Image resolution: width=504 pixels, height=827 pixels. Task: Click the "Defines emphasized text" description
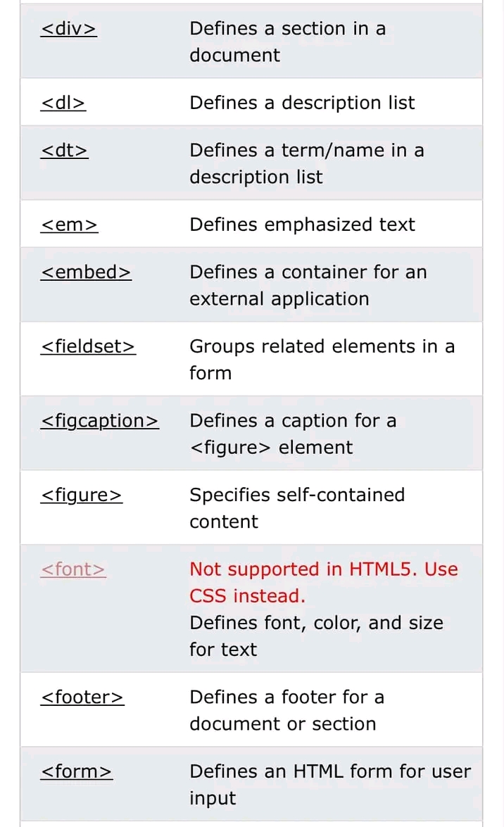click(x=302, y=225)
